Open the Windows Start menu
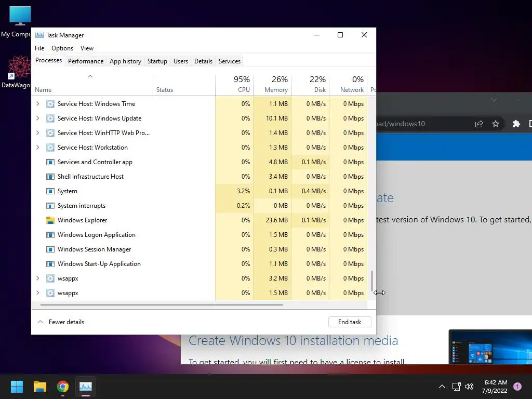The height and width of the screenshot is (399, 532). click(17, 387)
